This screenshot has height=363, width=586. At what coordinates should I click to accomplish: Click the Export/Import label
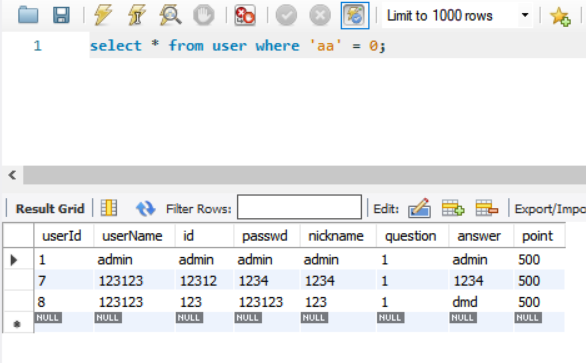[550, 209]
